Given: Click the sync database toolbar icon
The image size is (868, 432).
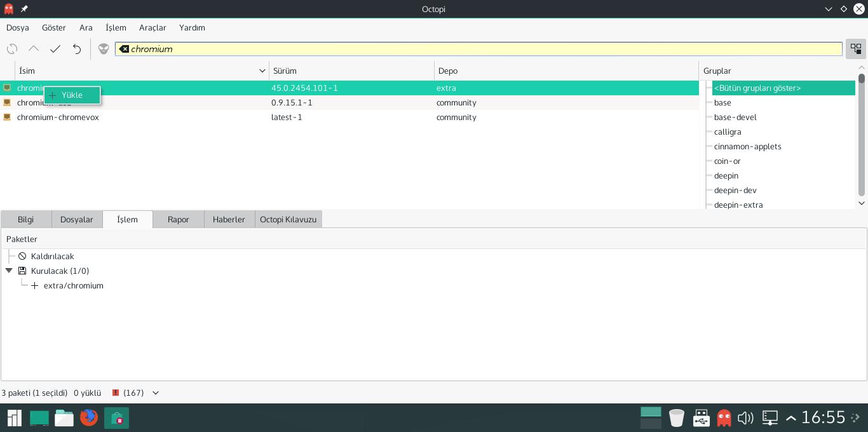Looking at the screenshot, I should 12,49.
